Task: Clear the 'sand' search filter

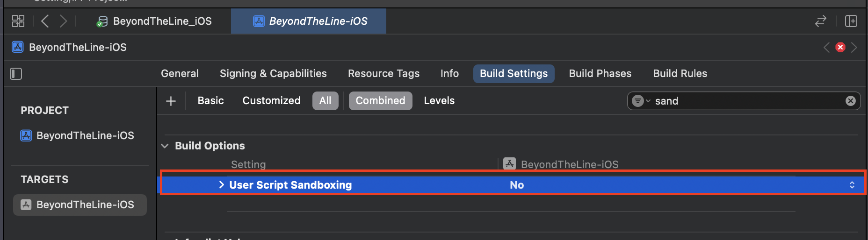Action: point(851,101)
